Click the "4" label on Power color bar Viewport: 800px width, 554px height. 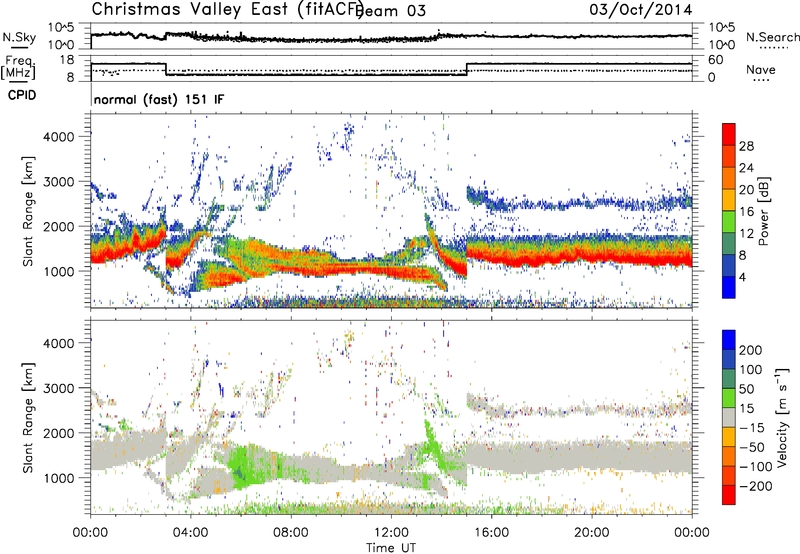[743, 277]
